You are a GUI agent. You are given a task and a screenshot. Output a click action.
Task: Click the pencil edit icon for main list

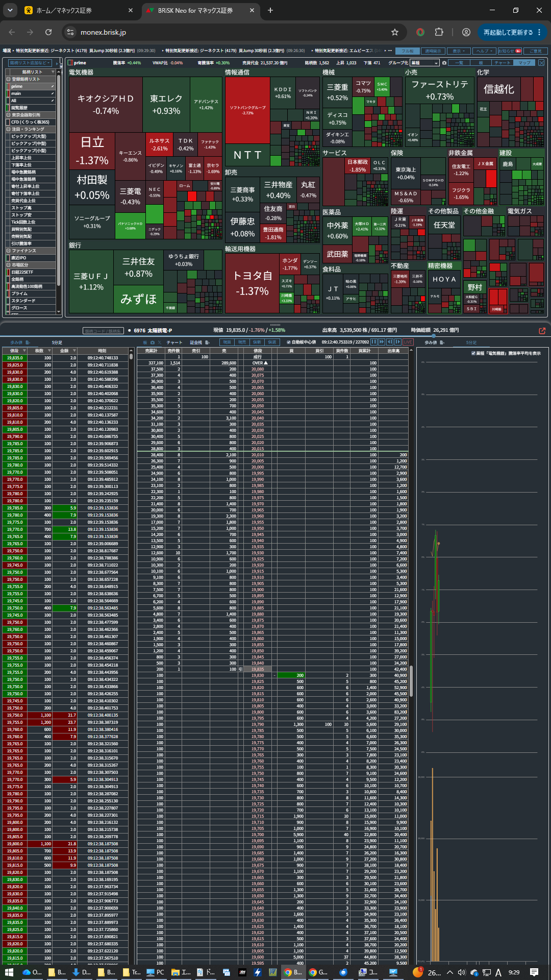52,93
